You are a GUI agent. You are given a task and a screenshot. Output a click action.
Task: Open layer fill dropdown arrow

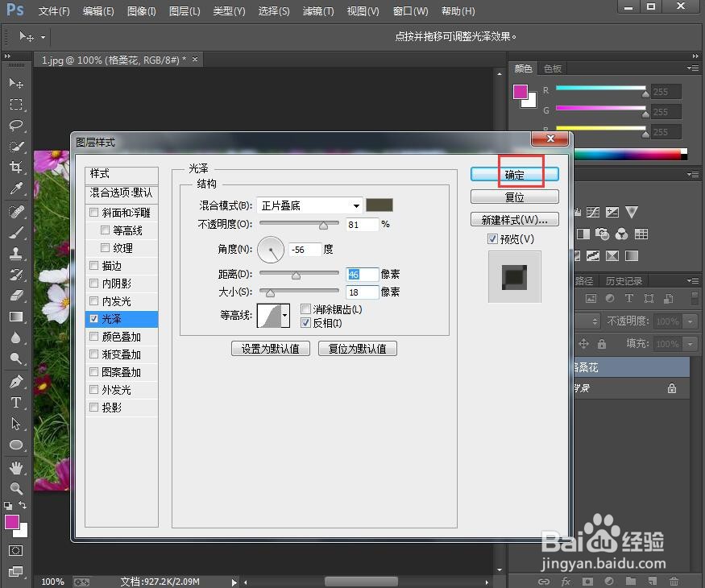pyautogui.click(x=690, y=344)
